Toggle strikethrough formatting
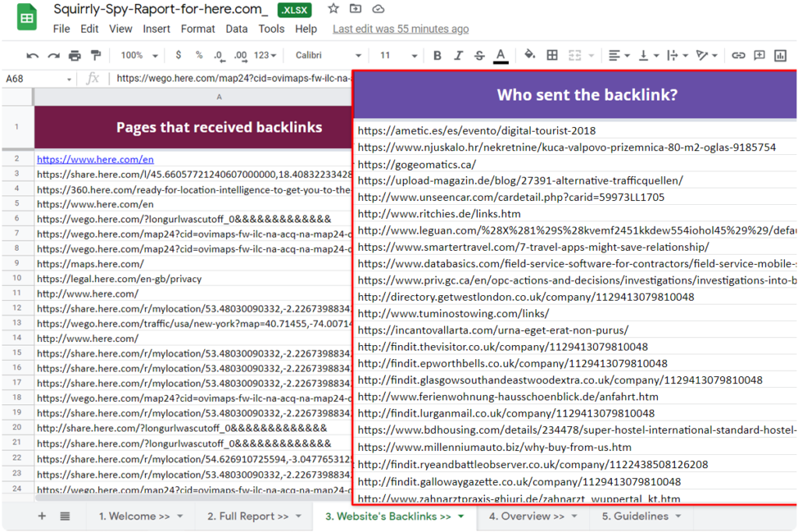Viewport: 798px width, 532px height. coord(479,55)
